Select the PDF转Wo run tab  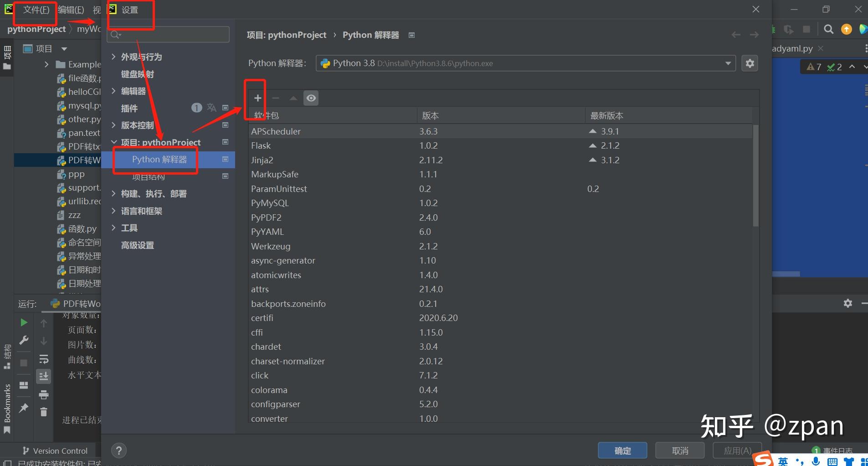point(75,304)
